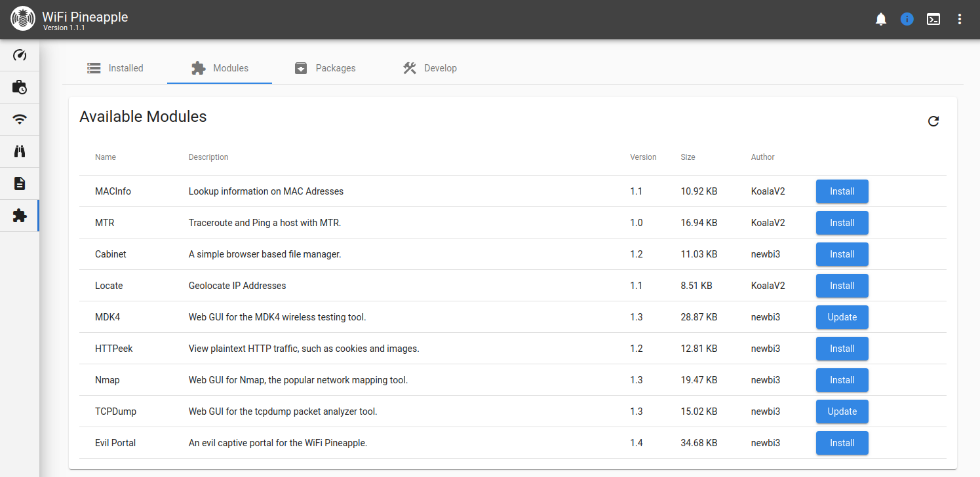Install the Evil Portal module
Screen dimensions: 980x477
click(x=842, y=443)
